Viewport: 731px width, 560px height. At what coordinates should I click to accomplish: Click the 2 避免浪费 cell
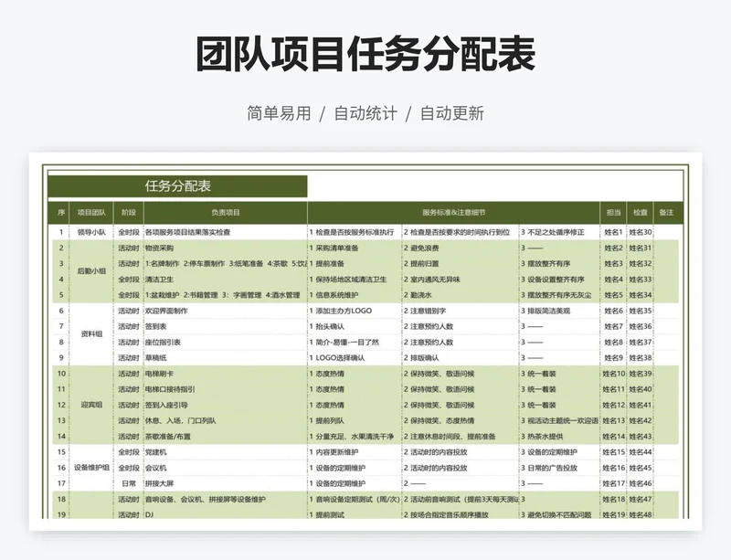[461, 248]
